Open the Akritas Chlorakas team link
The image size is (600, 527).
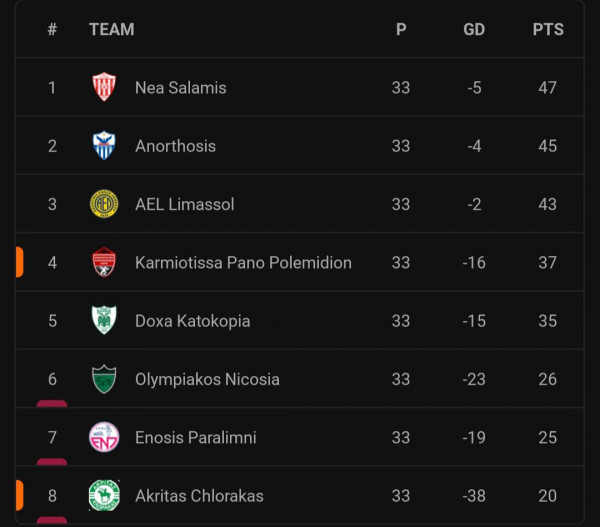pyautogui.click(x=199, y=496)
